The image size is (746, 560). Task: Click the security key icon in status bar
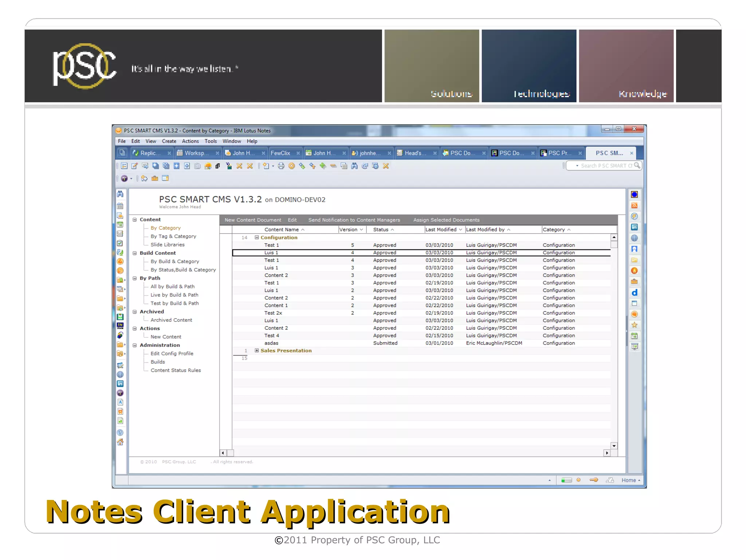pos(594,480)
